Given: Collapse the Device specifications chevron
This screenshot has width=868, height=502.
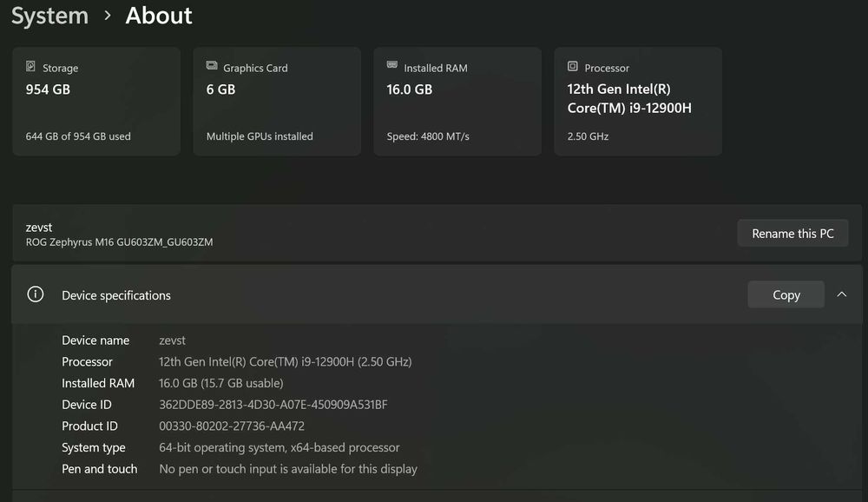Looking at the screenshot, I should pyautogui.click(x=841, y=294).
